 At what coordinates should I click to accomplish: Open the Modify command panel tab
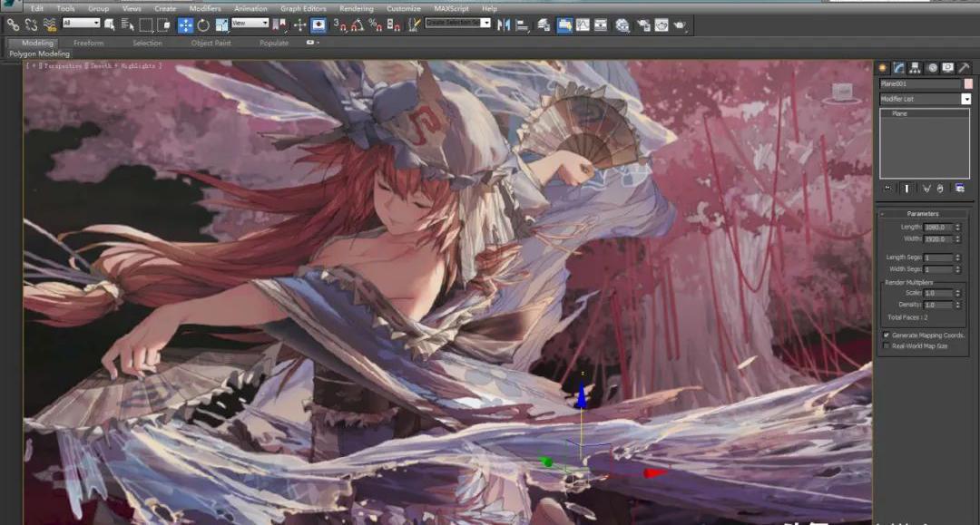pyautogui.click(x=899, y=67)
